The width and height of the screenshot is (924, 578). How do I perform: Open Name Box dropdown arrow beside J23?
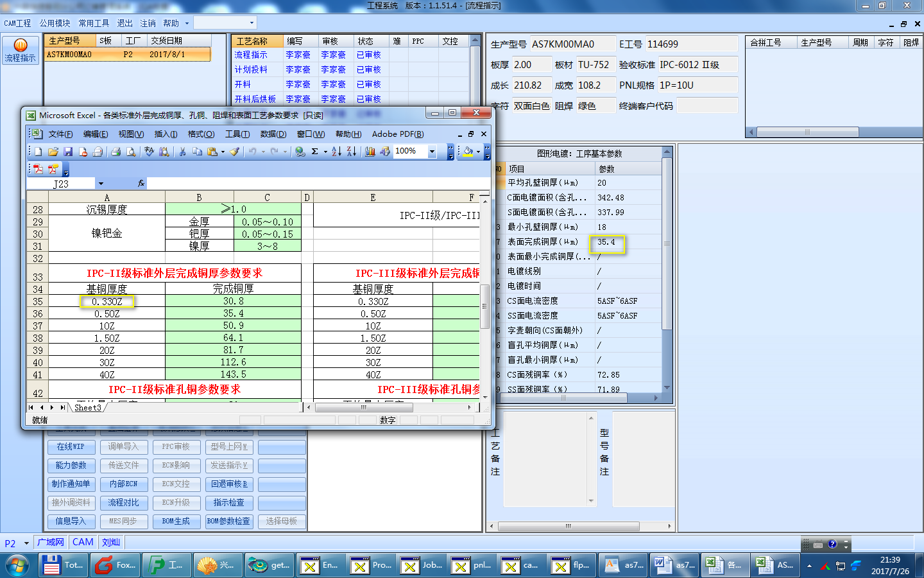pyautogui.click(x=101, y=184)
